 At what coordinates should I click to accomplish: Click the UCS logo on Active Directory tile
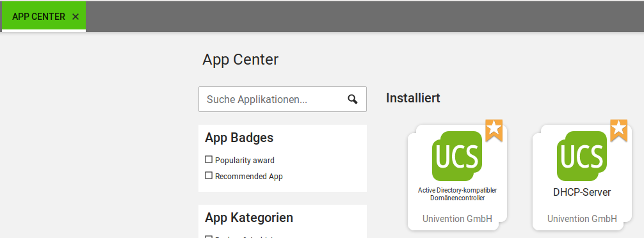[x=457, y=156]
